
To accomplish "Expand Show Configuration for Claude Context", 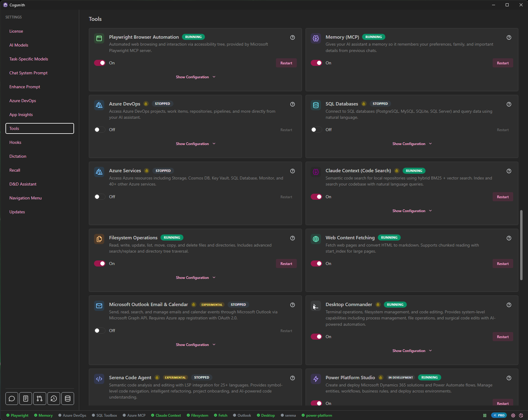I will coord(412,211).
